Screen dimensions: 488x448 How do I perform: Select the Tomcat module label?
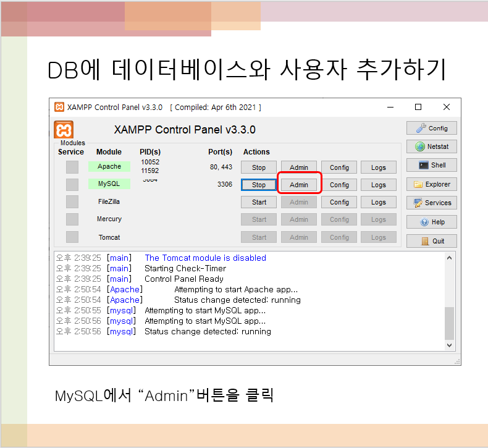109,237
